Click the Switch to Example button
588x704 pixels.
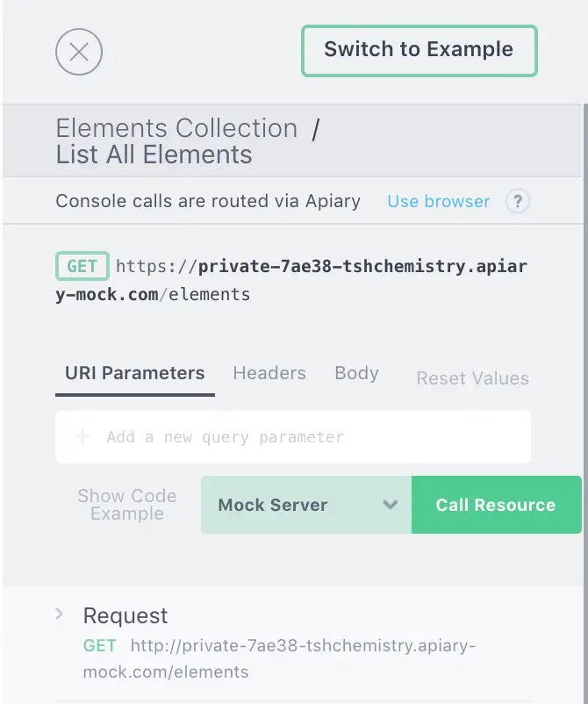[419, 50]
